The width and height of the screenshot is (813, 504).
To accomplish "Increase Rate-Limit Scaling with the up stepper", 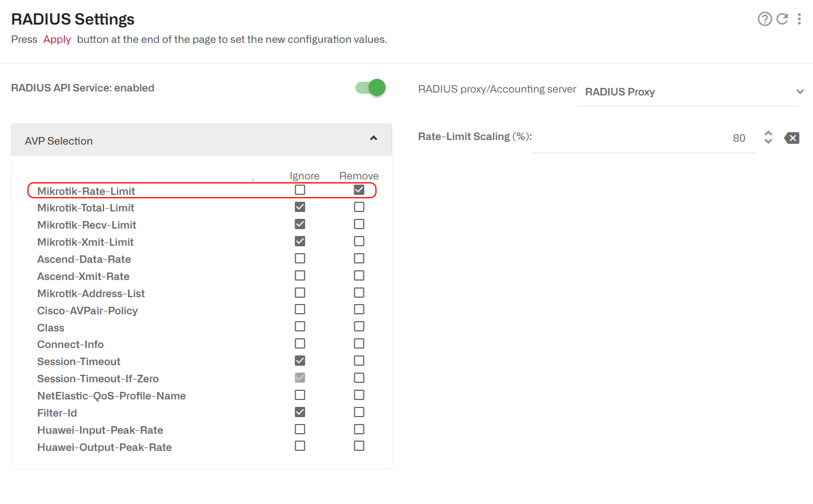I will pos(768,134).
